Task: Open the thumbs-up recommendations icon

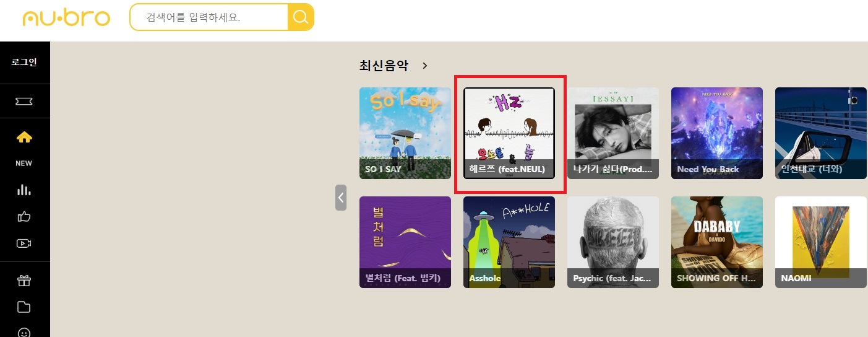Action: click(x=24, y=217)
